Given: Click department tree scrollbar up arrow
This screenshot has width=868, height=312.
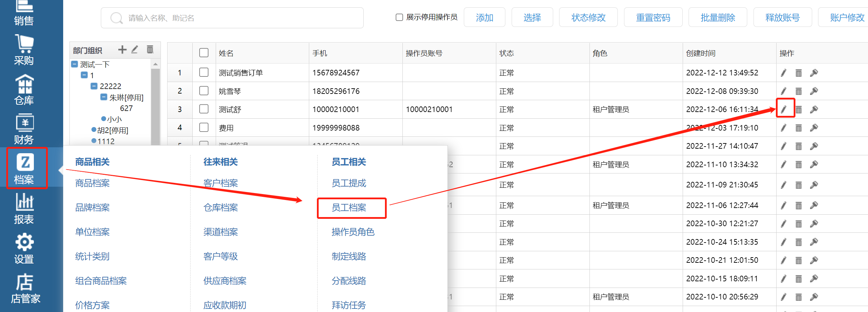Looking at the screenshot, I should click(x=156, y=64).
